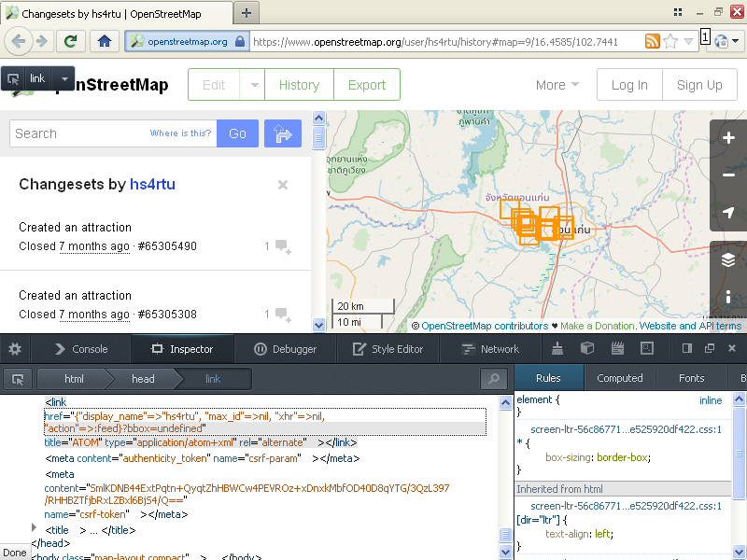The height and width of the screenshot is (560, 747).
Task: Close the developer tools panel
Action: click(x=732, y=348)
